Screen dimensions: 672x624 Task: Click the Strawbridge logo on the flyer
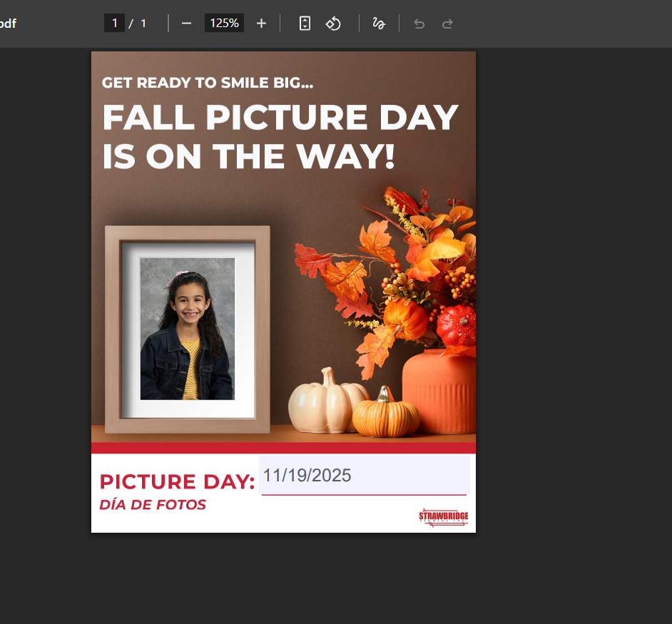(443, 517)
